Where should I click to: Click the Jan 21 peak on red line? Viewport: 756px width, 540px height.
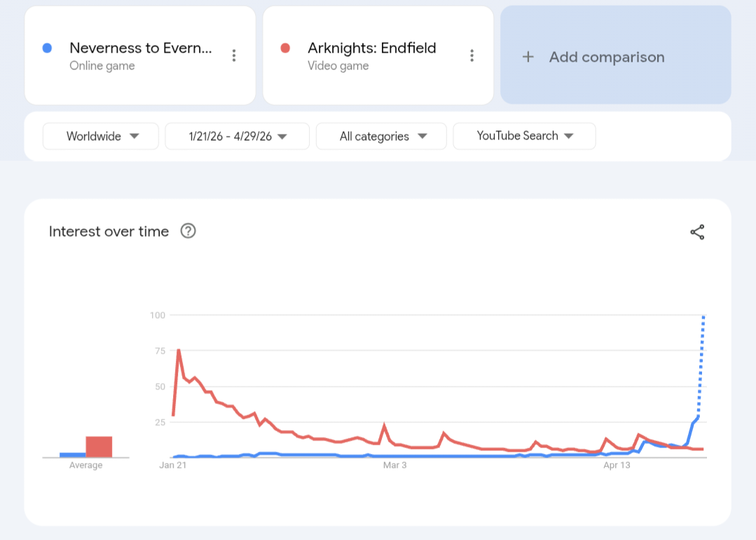[x=179, y=350]
